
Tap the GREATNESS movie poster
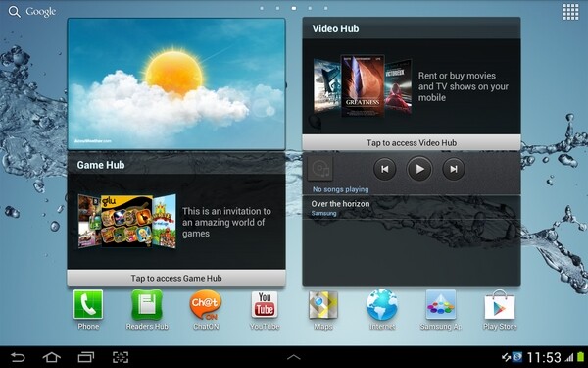click(363, 85)
